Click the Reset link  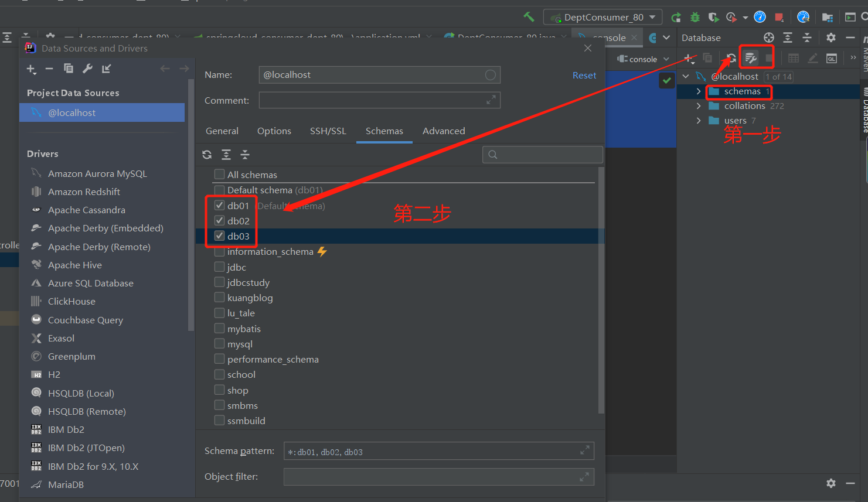pyautogui.click(x=584, y=76)
